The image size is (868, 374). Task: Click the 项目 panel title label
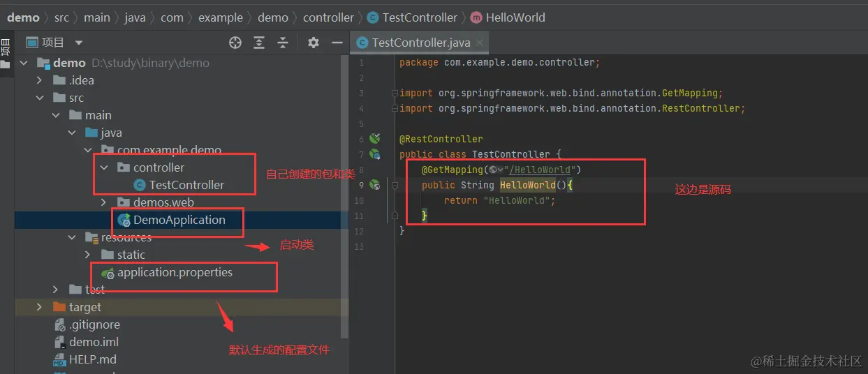[x=52, y=43]
